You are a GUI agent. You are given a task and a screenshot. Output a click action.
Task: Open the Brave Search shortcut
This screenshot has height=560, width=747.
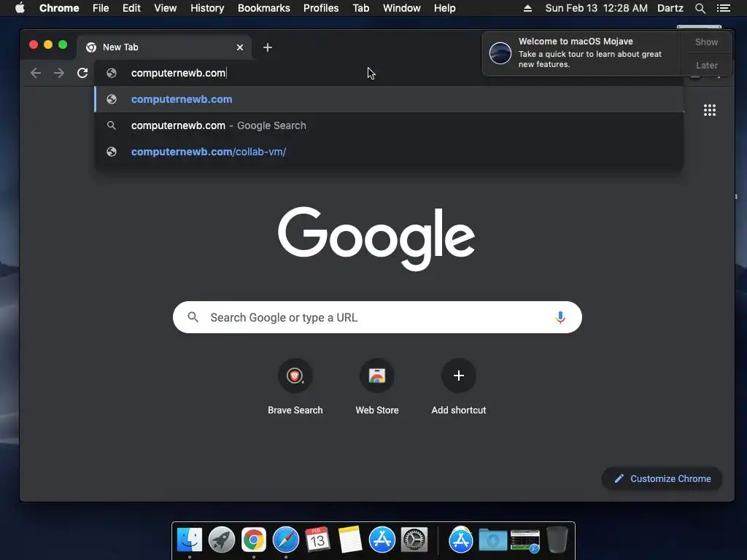click(x=295, y=386)
